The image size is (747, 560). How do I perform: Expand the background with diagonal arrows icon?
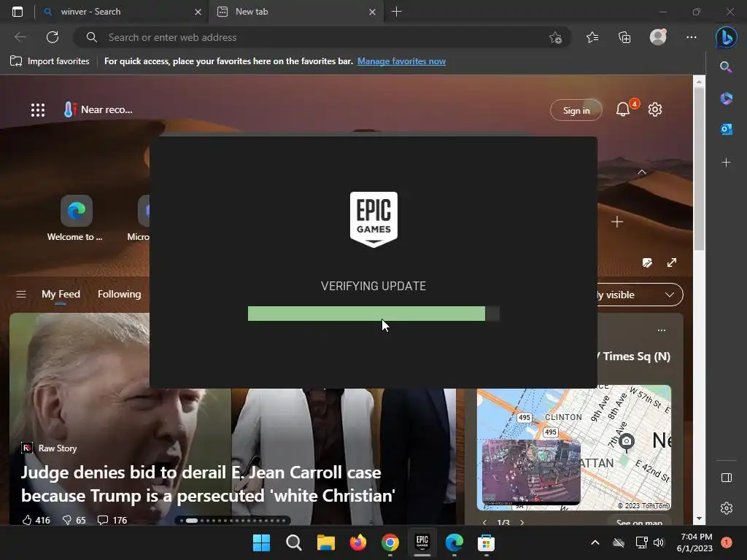tap(672, 262)
